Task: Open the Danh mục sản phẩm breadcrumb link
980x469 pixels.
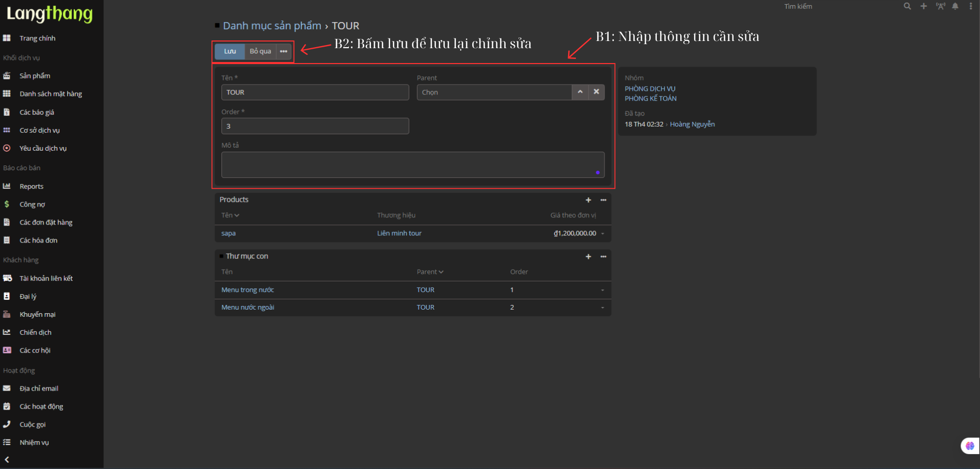Action: point(272,26)
